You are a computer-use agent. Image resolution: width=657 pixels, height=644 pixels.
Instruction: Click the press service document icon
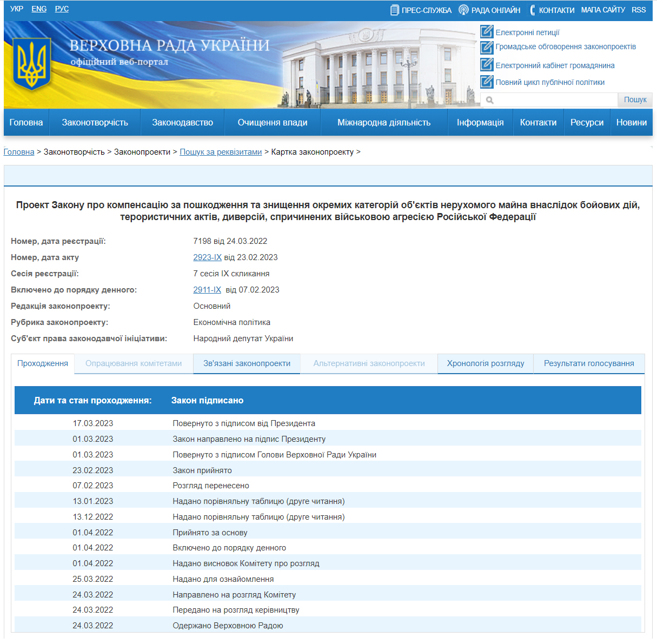pos(394,10)
